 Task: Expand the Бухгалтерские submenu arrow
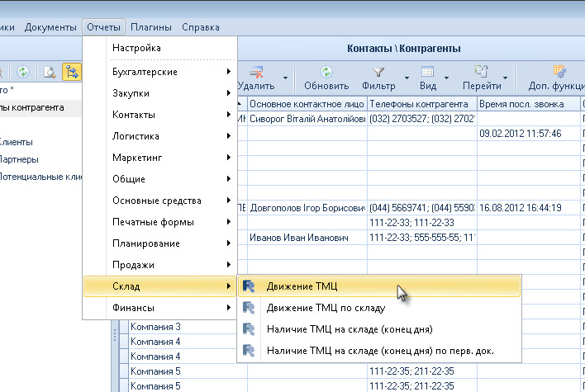(x=229, y=71)
